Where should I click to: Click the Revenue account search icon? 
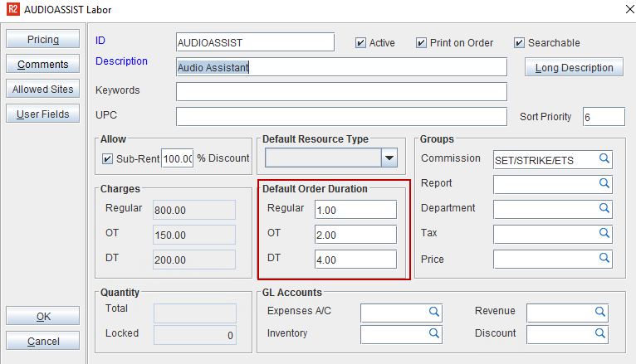coord(600,312)
